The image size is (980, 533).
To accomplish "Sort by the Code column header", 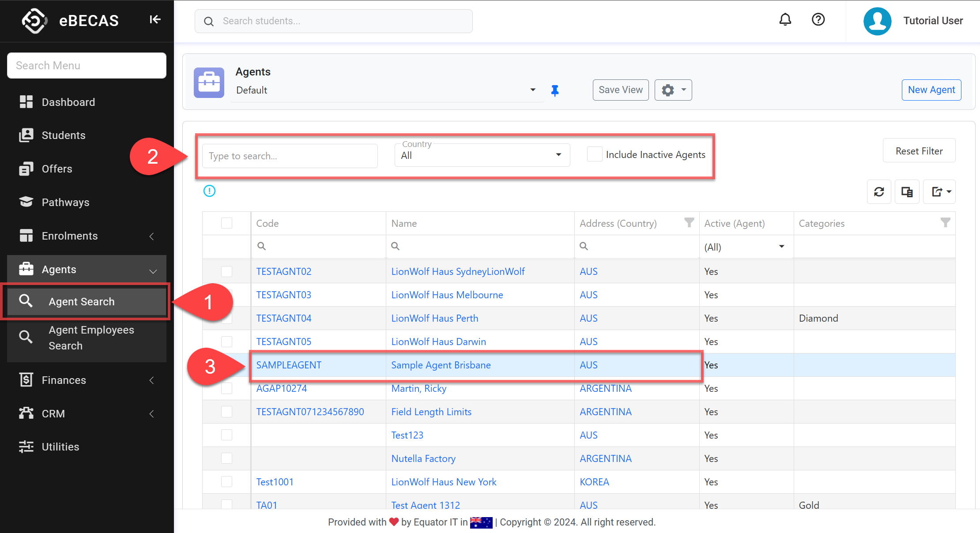I will point(318,223).
